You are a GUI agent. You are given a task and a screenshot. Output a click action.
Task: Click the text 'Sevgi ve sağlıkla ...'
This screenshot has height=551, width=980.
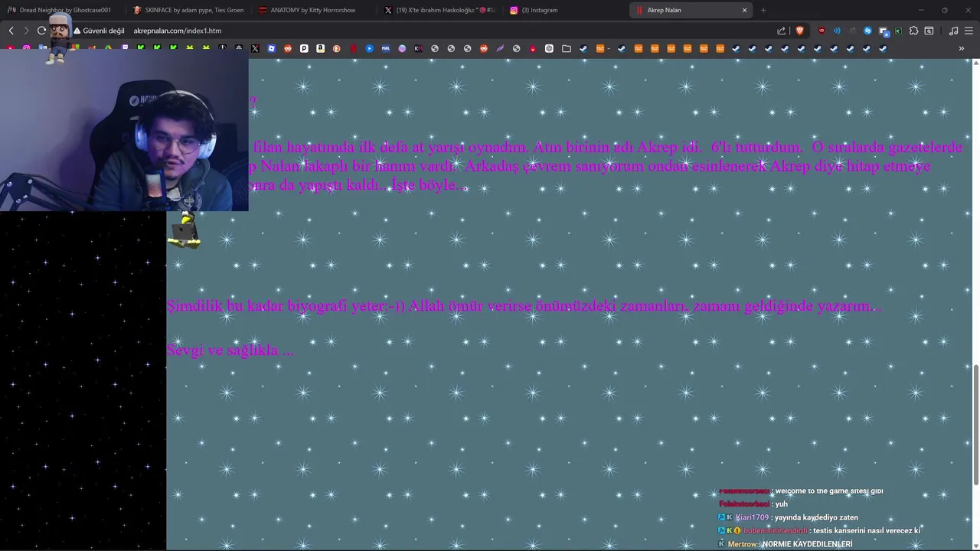230,350
